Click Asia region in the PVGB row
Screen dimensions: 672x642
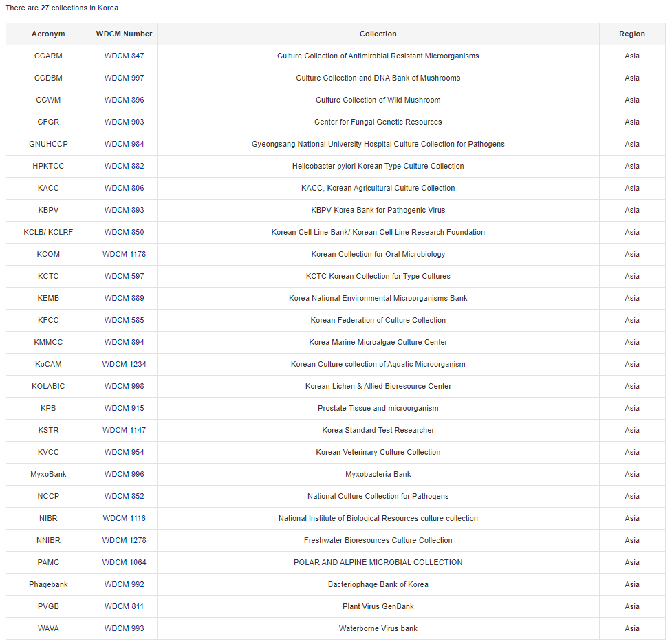[632, 606]
